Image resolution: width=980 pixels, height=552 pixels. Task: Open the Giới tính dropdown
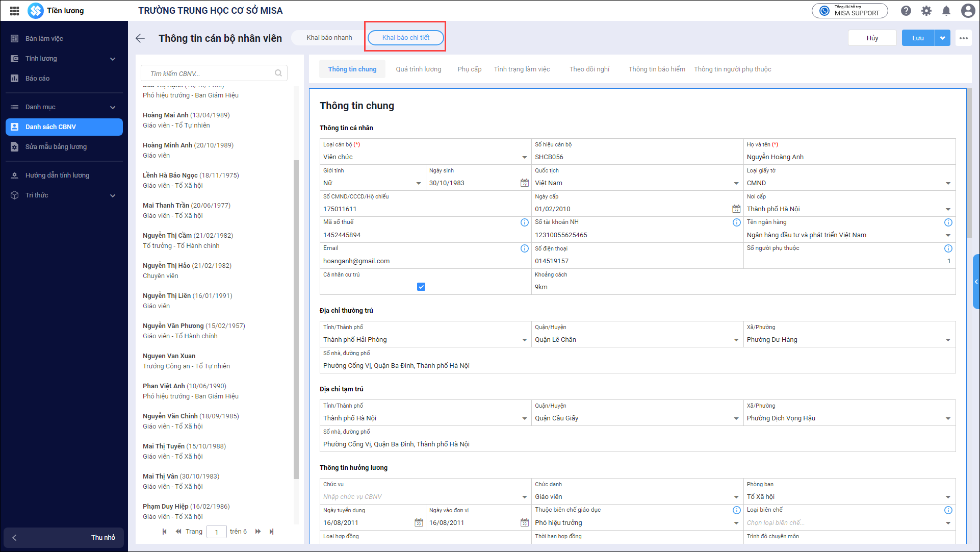419,183
